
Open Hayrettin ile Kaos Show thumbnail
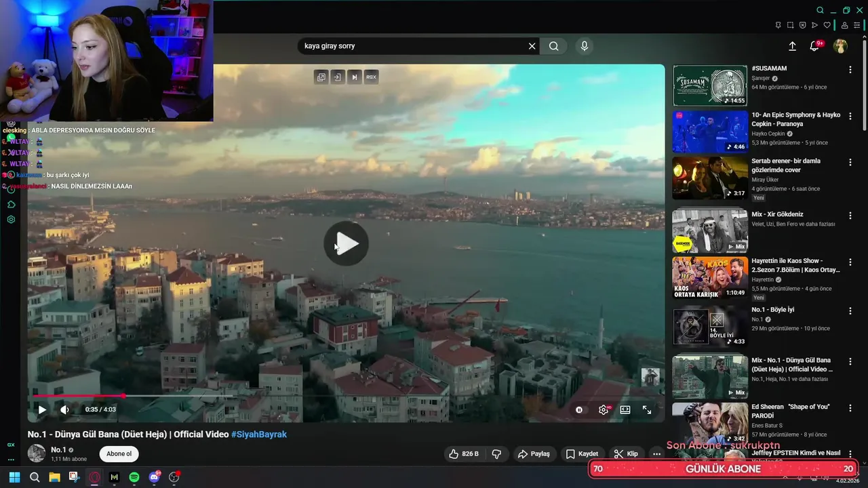pyautogui.click(x=710, y=278)
